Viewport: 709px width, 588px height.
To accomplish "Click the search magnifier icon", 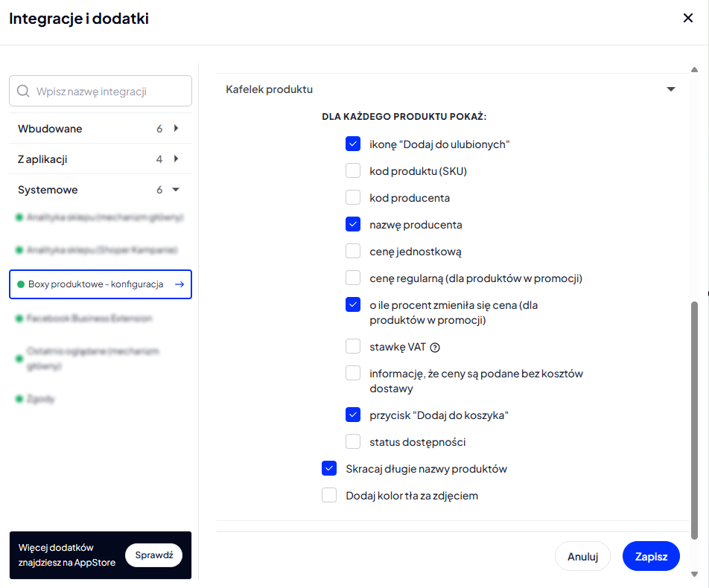I will click(23, 92).
